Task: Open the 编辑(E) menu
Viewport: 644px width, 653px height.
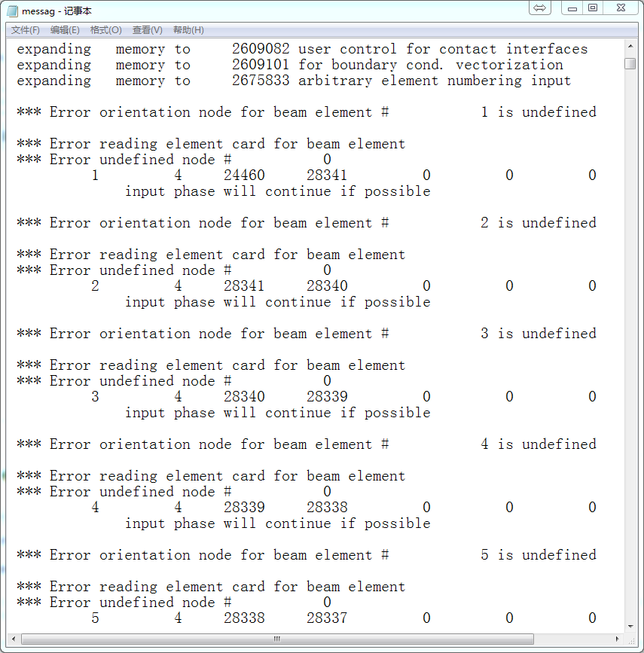Action: [x=65, y=30]
